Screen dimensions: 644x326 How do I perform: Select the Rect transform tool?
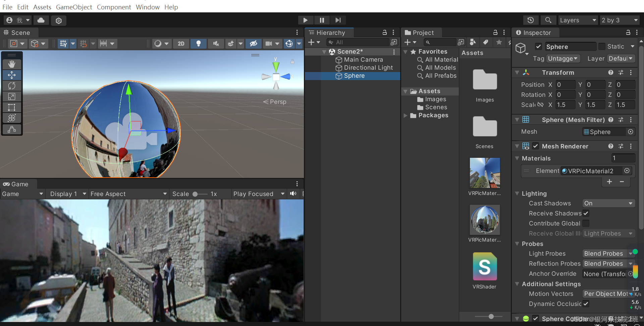tap(12, 107)
